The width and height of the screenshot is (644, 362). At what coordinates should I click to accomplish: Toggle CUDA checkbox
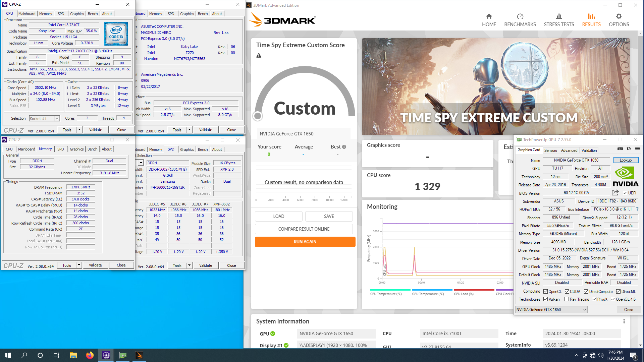tap(567, 292)
